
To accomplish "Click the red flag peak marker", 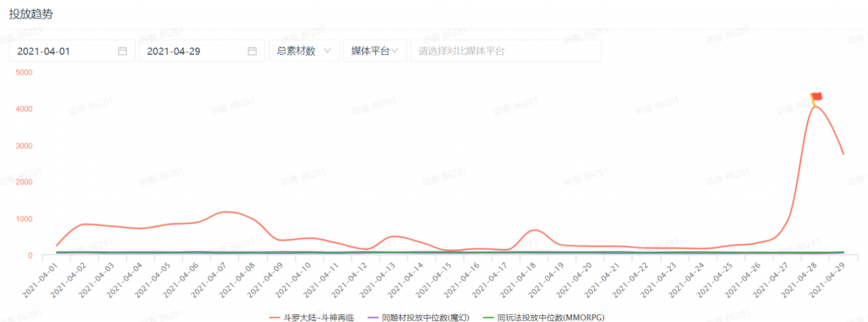I will [x=816, y=97].
